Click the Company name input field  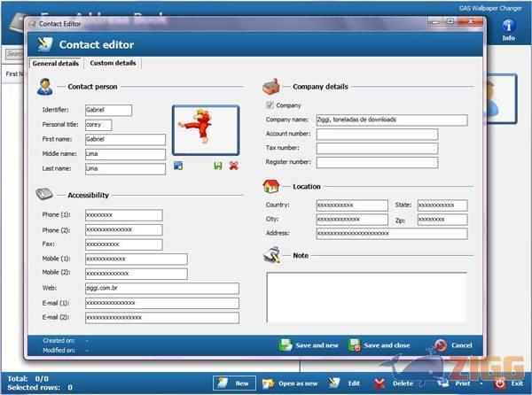[377, 119]
